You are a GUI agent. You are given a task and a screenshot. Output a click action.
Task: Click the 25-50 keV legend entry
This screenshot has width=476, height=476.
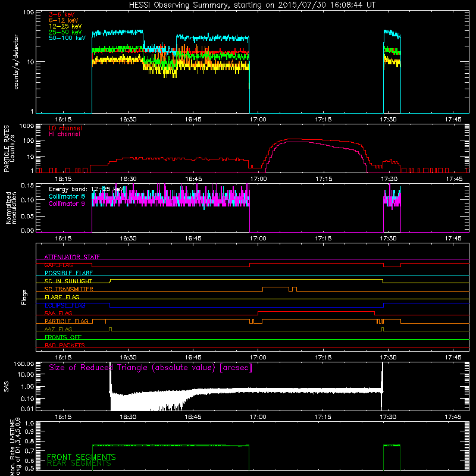point(65,32)
